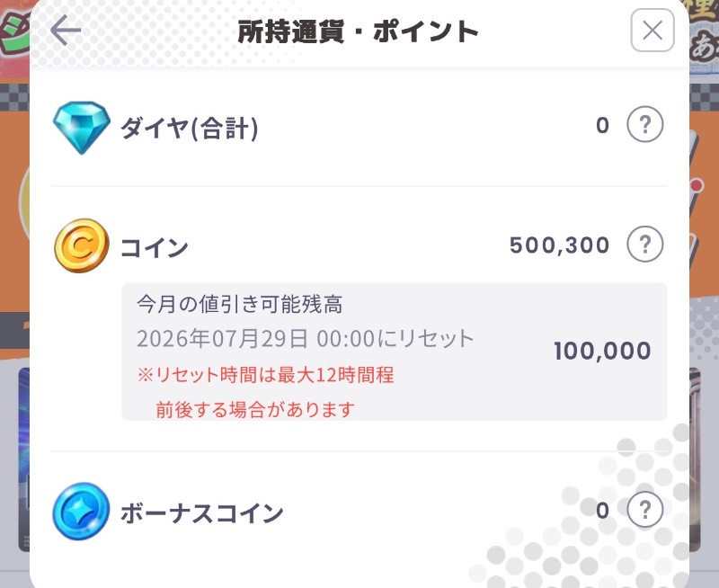Click the bonus coin value 0
Screen dimensions: 719x588
[x=602, y=511]
